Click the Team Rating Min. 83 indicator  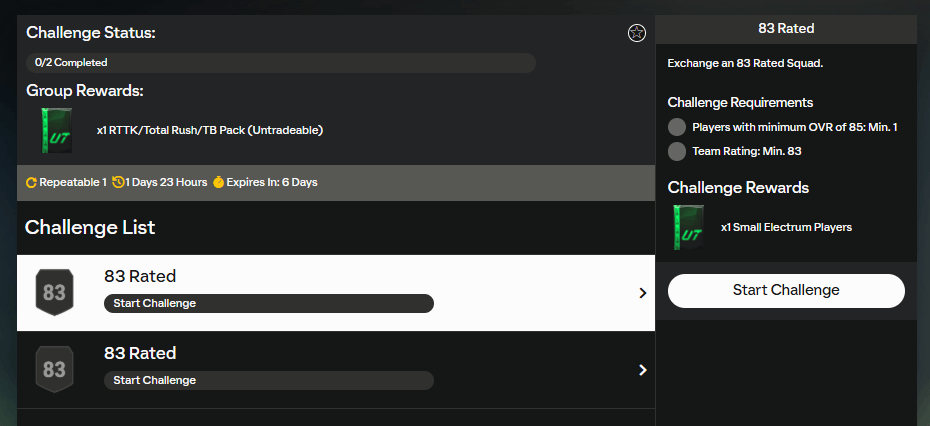tap(677, 151)
